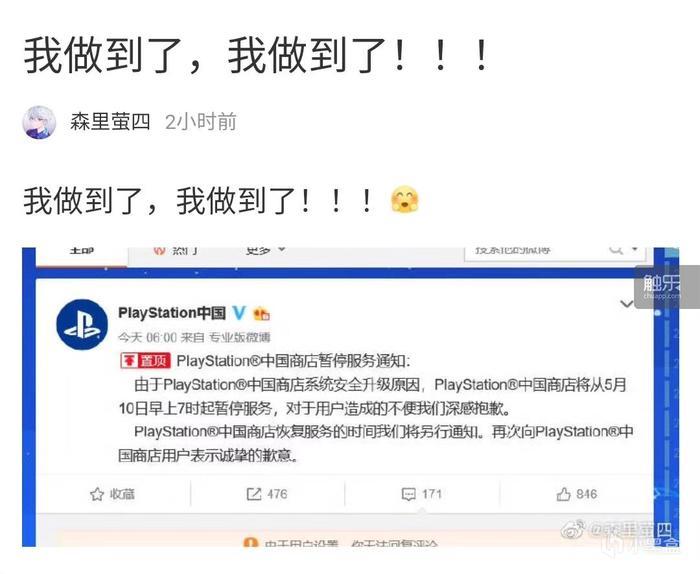This screenshot has height=574, width=700.
Task: Click the repost icon showing 476
Action: point(254,494)
